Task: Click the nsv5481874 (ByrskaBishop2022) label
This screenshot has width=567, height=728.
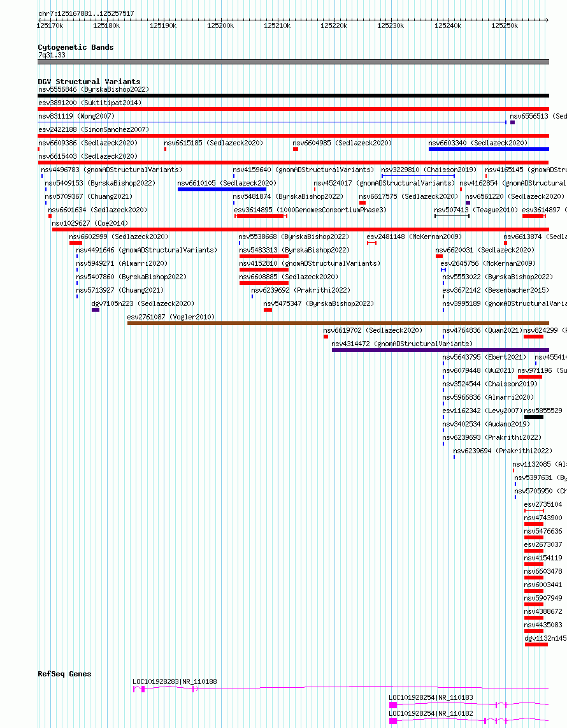Action: pyautogui.click(x=288, y=197)
